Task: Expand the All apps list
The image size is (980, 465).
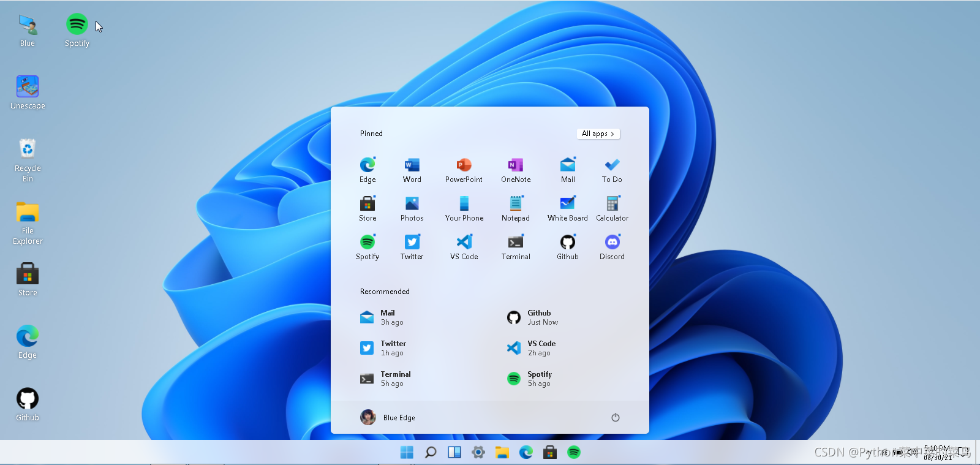Action: [598, 134]
